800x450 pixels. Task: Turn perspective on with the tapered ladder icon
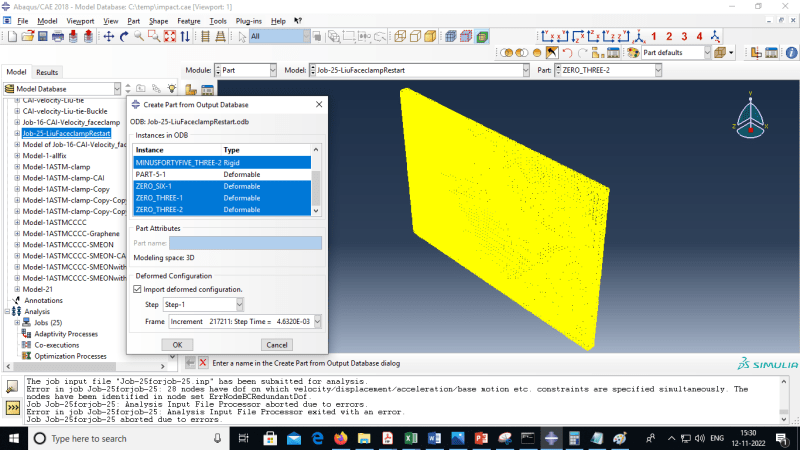[220, 36]
